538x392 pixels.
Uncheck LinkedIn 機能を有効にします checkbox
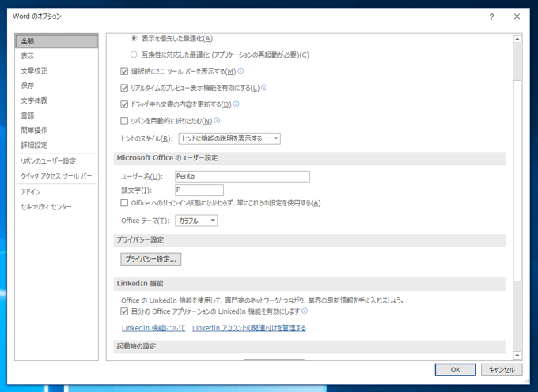point(124,311)
